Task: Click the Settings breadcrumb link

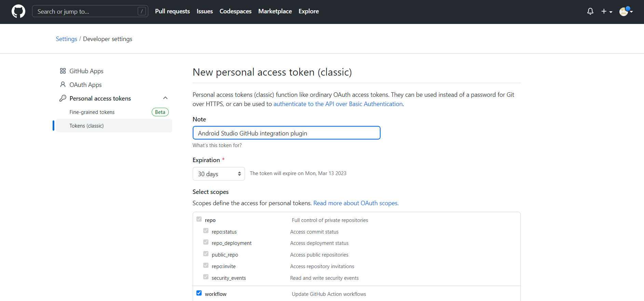Action: (66, 39)
